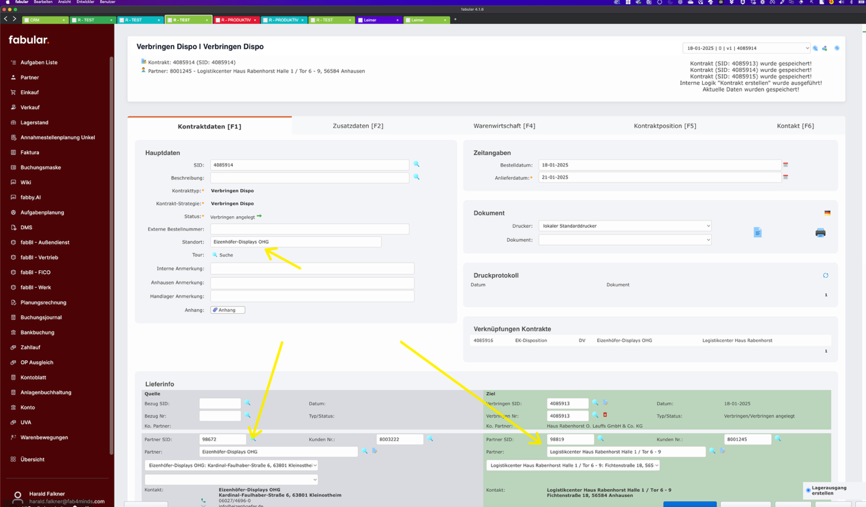Screen dimensions: 866x507
Task: Open calendar picker for Bestelldatum
Action: pos(785,165)
